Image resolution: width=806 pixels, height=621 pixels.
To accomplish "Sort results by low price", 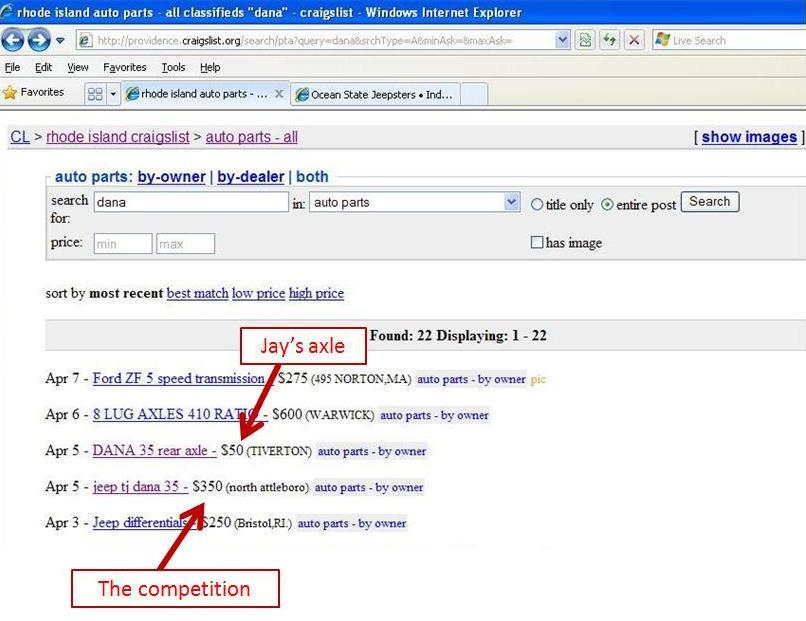I will pyautogui.click(x=259, y=294).
